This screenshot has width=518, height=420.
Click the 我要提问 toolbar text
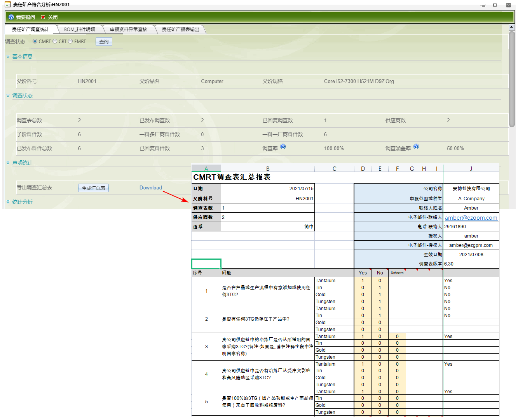click(x=26, y=17)
